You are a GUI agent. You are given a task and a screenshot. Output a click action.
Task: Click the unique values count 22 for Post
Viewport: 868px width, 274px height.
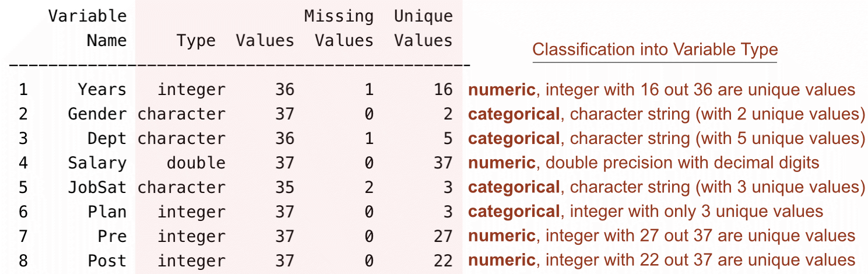(443, 261)
